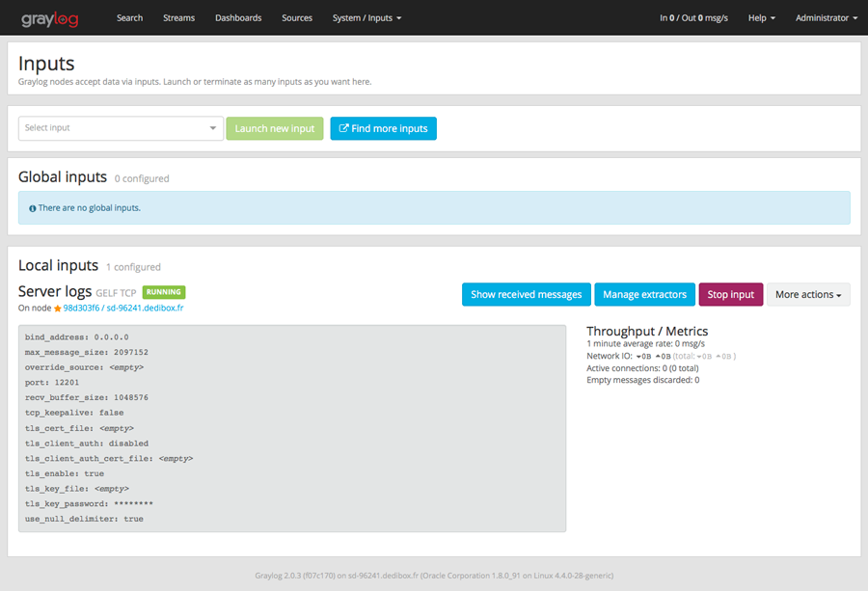Click 'max_message_size: 2097152' line
The height and width of the screenshot is (591, 868).
(x=87, y=352)
